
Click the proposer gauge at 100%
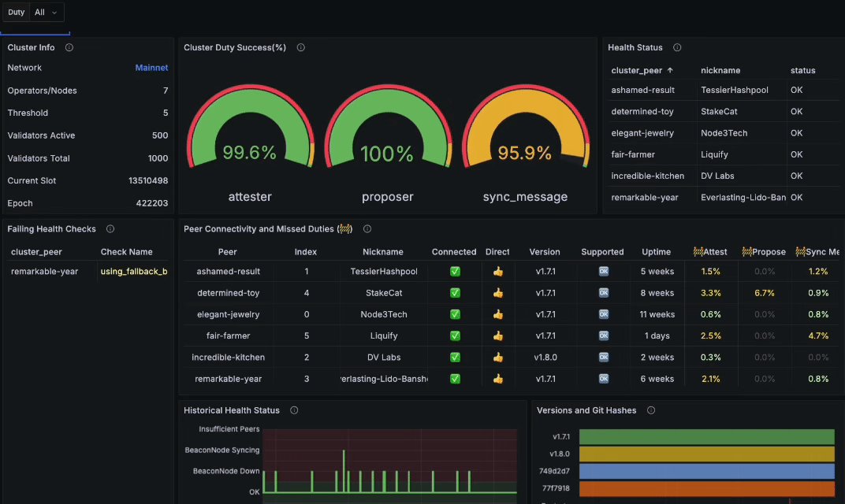click(388, 127)
